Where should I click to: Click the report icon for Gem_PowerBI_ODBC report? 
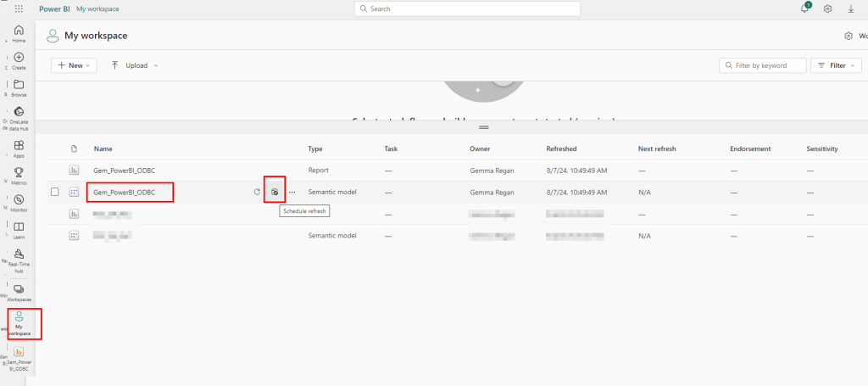[x=75, y=170]
